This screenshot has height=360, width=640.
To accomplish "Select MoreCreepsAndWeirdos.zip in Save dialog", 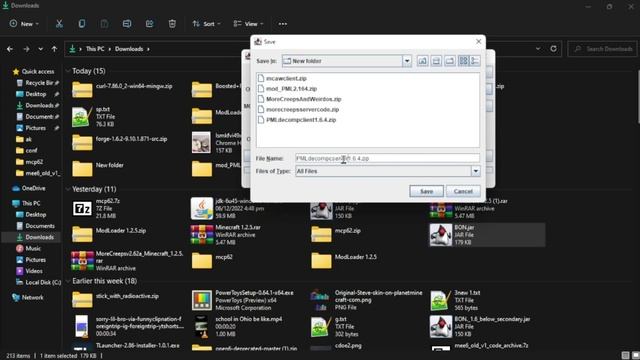I will (300, 99).
